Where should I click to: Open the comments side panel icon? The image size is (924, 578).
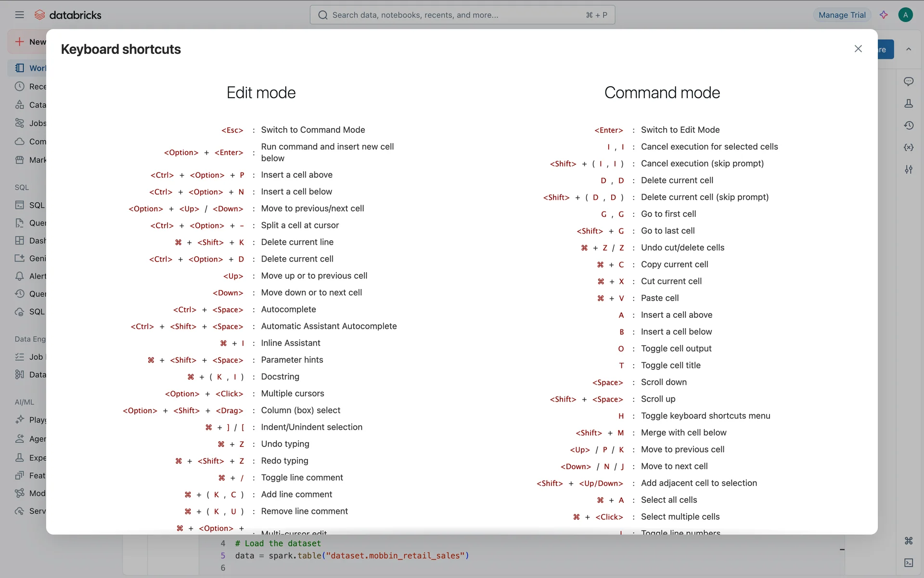pos(908,81)
